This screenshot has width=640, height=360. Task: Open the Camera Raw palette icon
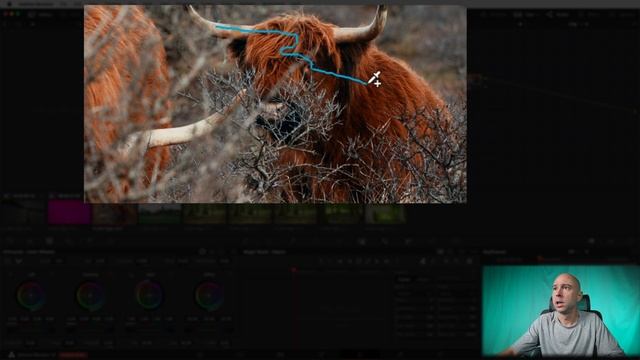(x=11, y=241)
